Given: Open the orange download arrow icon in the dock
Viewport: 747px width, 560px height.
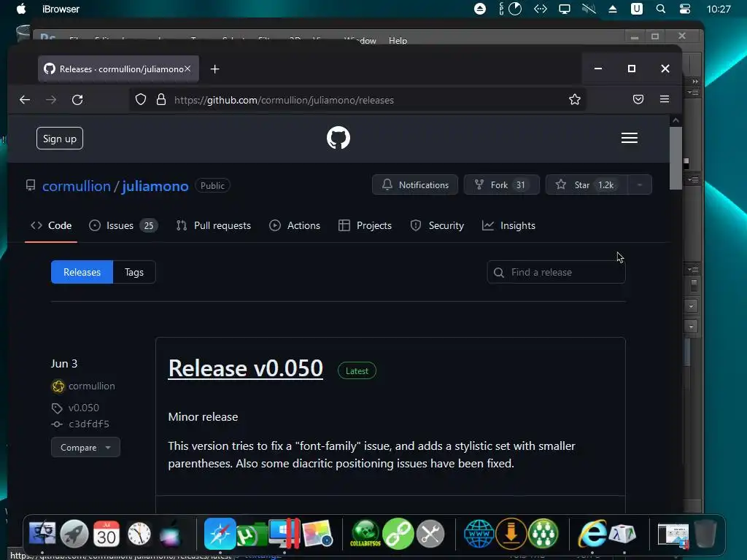Looking at the screenshot, I should (511, 534).
